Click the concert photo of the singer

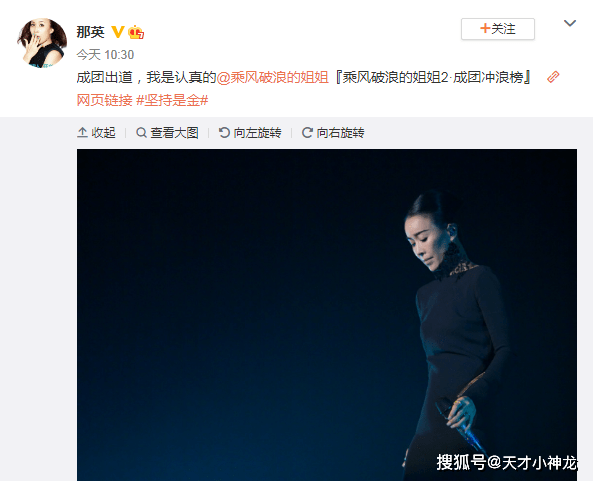tap(327, 315)
